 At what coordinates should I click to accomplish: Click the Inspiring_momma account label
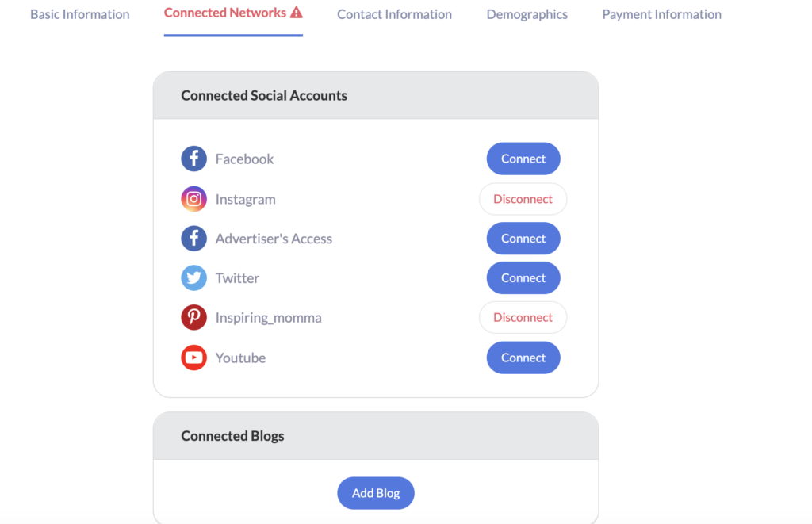click(268, 317)
